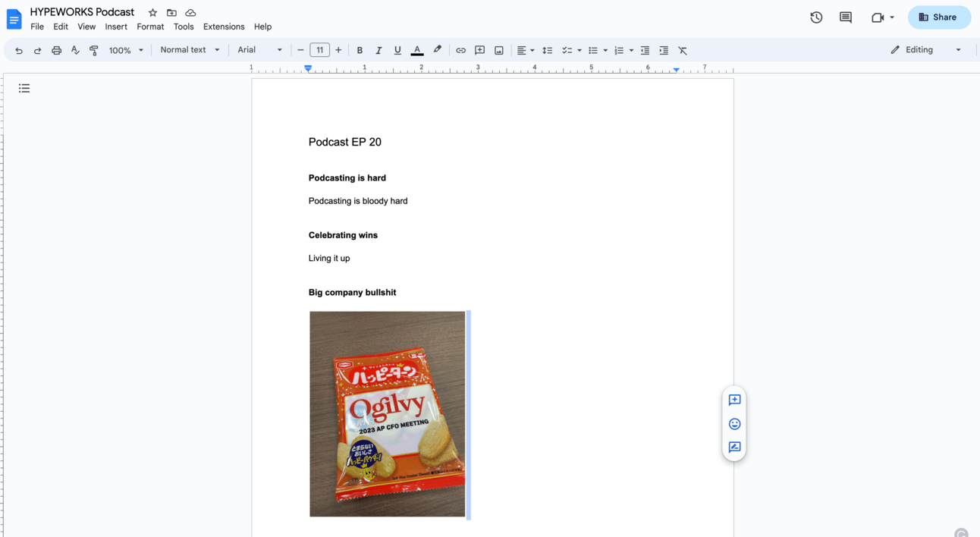Open the View menu
The height and width of the screenshot is (537, 980).
(x=86, y=27)
